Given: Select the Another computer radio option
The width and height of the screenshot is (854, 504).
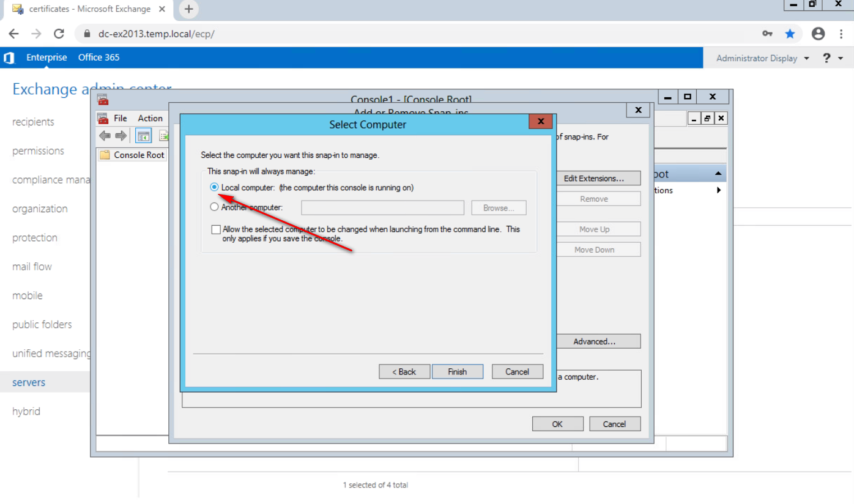Looking at the screenshot, I should 214,207.
